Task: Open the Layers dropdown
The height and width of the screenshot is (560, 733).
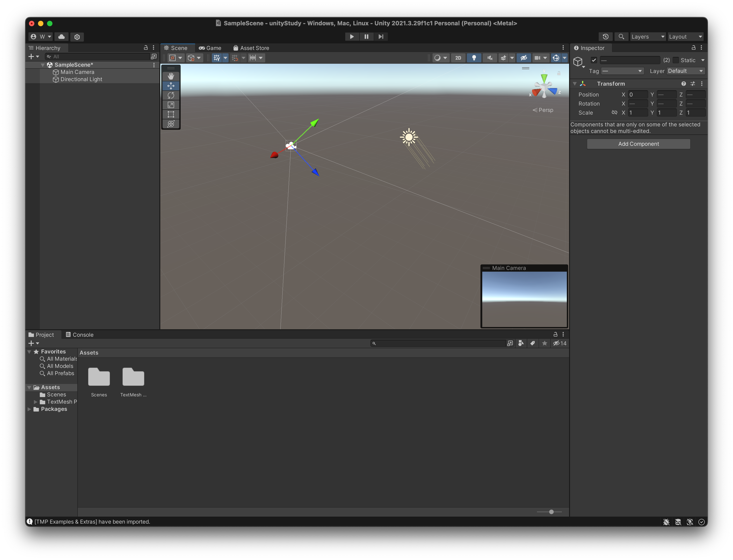Action: tap(648, 37)
